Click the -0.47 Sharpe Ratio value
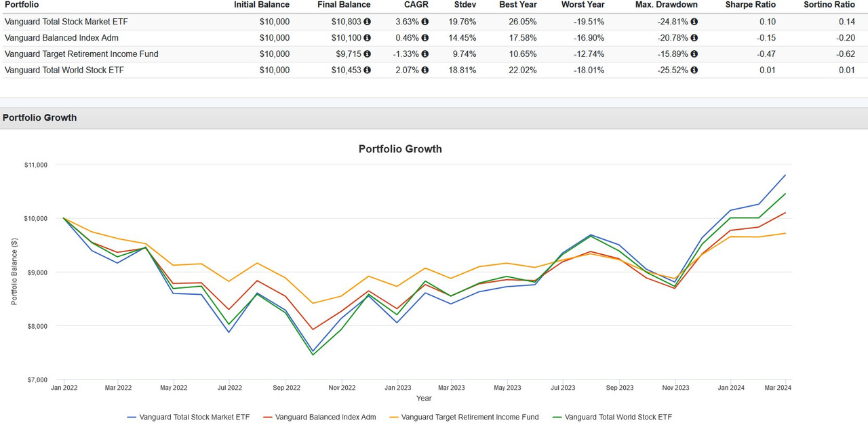The width and height of the screenshot is (868, 427). pyautogui.click(x=766, y=54)
